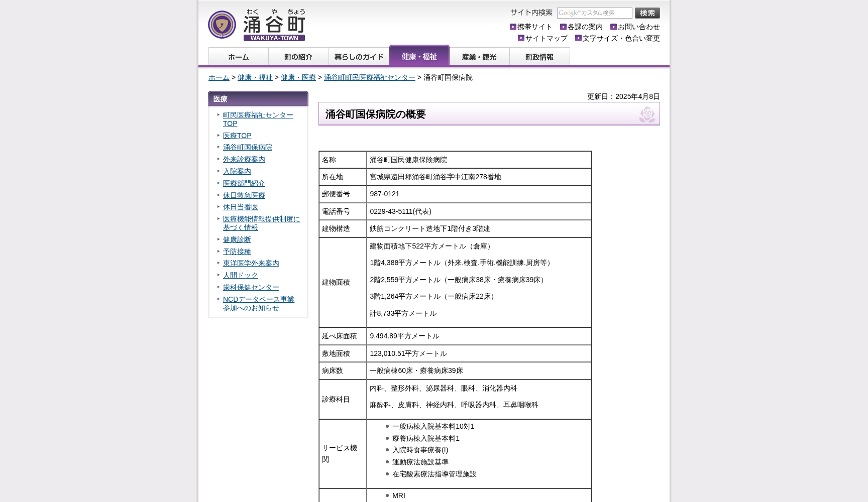
Task: Click the arrow icon beside 文字サイズ・色合い変更
Action: click(x=578, y=38)
